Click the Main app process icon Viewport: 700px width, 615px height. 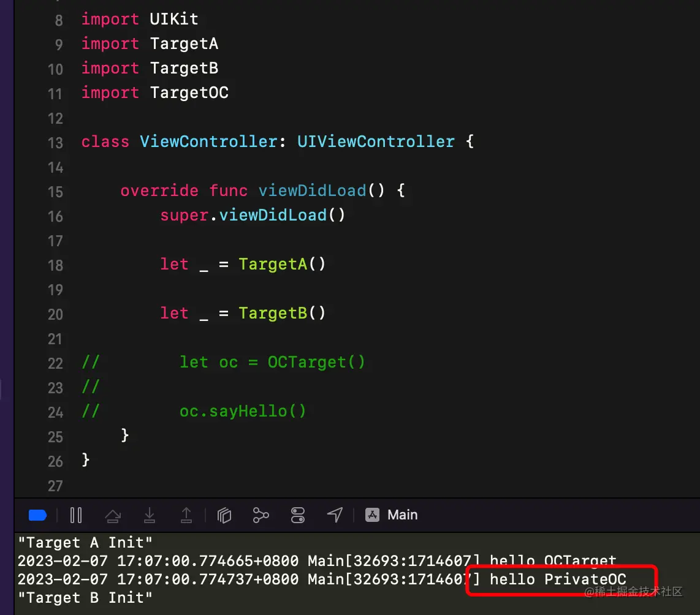[x=372, y=515]
